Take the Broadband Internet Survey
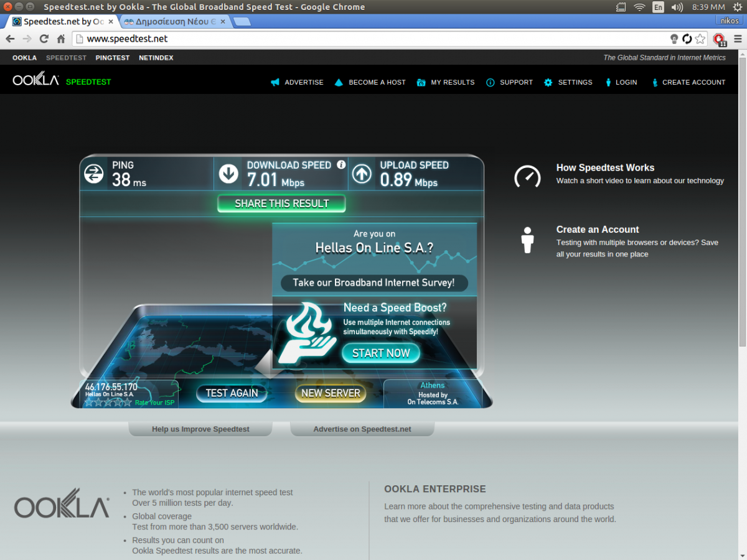 374,282
